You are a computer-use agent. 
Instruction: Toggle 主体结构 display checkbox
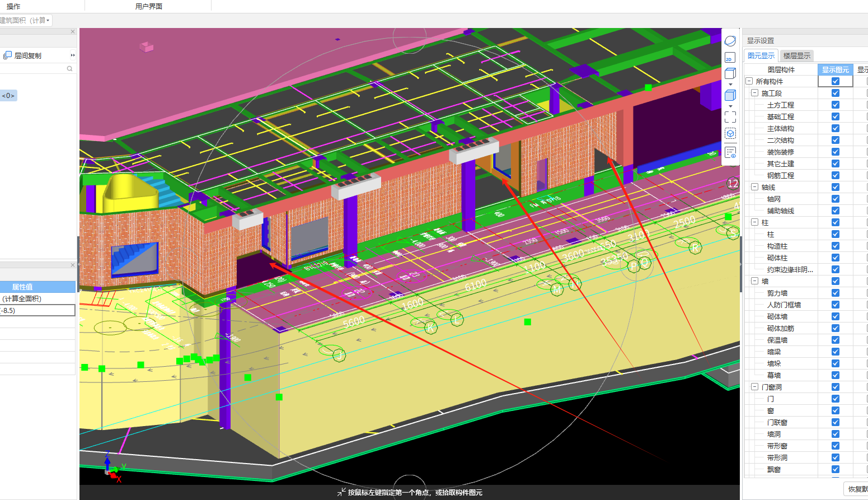[x=836, y=128]
